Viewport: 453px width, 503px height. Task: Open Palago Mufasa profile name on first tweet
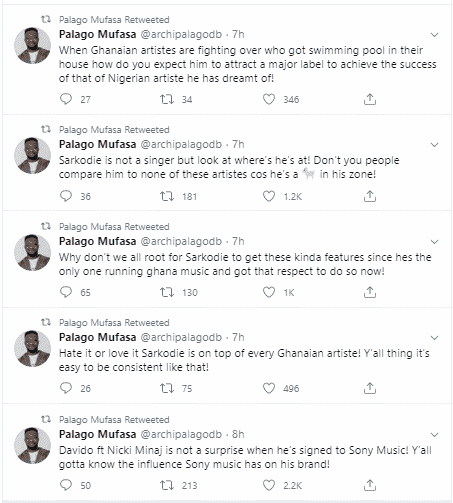click(98, 34)
